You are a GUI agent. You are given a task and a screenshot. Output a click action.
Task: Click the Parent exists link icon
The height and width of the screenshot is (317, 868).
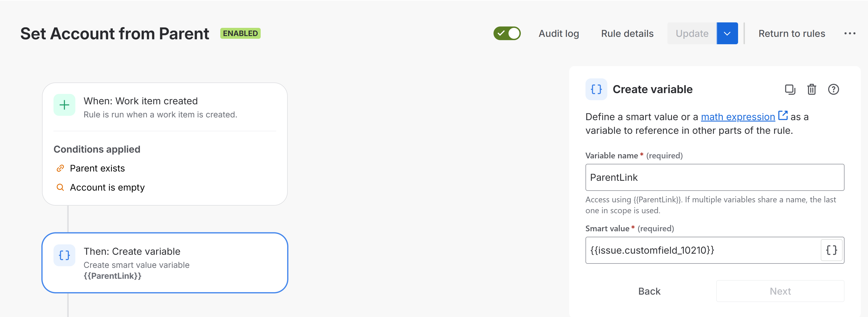[60, 168]
